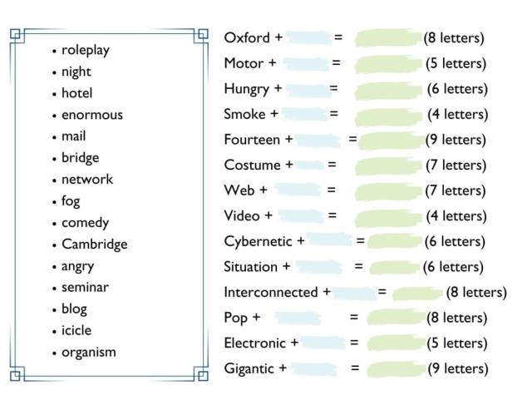Click the word 'enormous' in the list

click(x=91, y=115)
